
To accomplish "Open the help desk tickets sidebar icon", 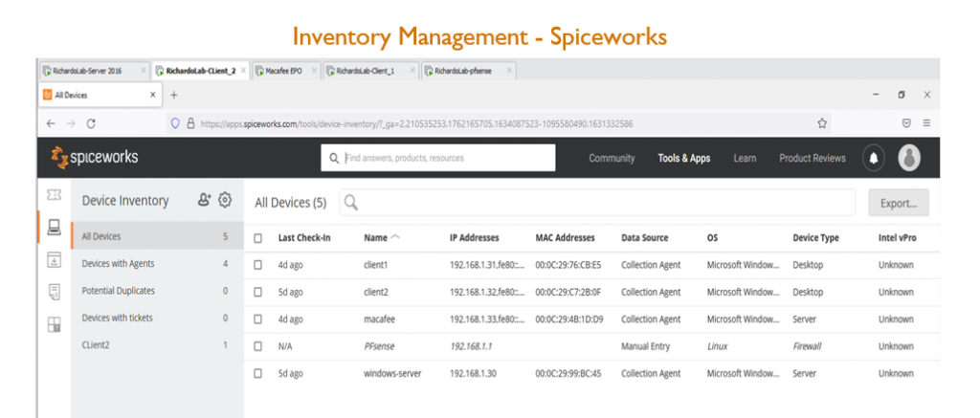I will pyautogui.click(x=54, y=195).
